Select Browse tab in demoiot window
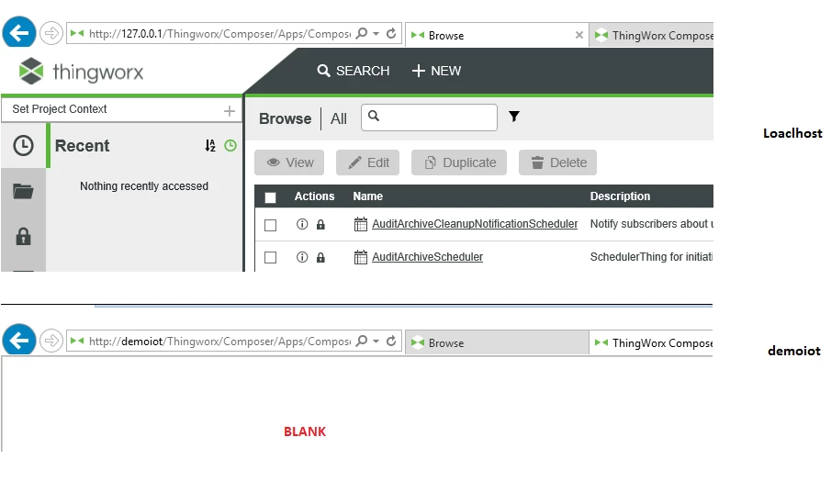The width and height of the screenshot is (831, 504). tap(497, 343)
